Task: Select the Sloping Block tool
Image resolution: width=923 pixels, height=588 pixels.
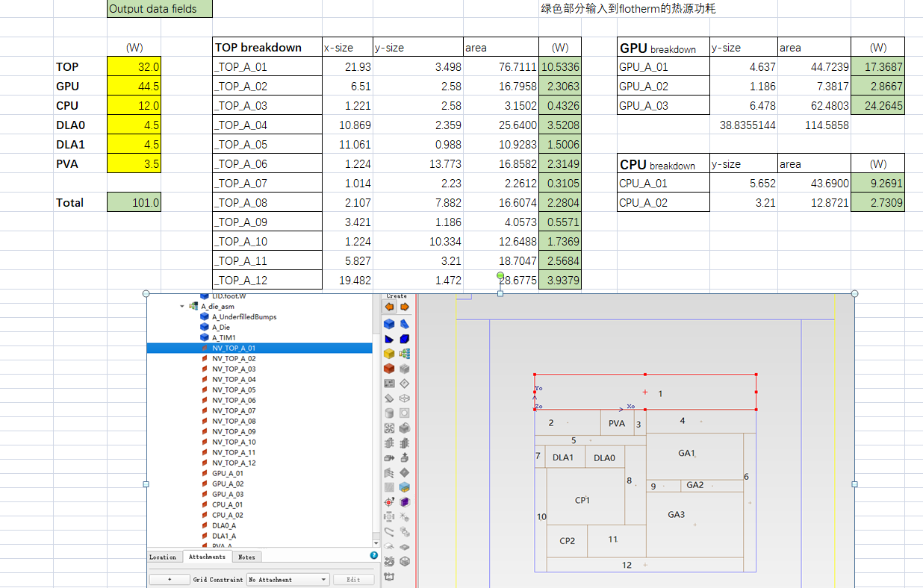Action: click(x=389, y=398)
